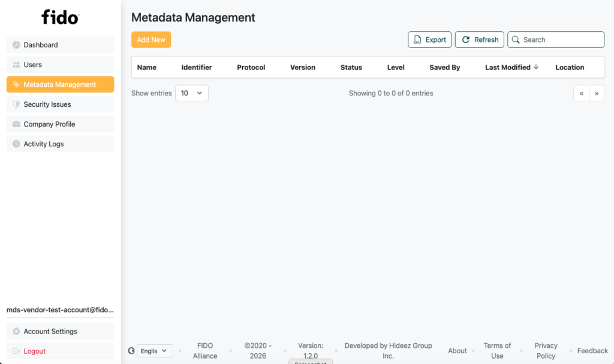Click the ©2020 - 2026 footer text
Image resolution: width=614 pixels, height=364 pixels.
[x=258, y=351]
